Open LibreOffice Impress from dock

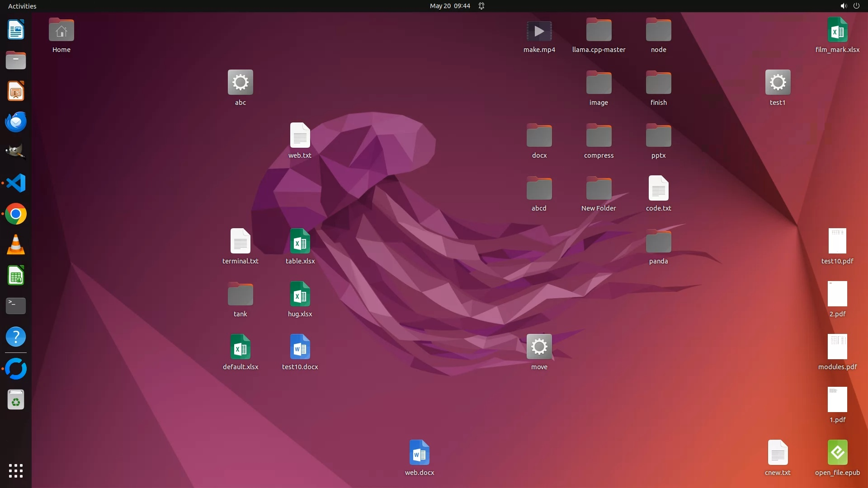16,91
